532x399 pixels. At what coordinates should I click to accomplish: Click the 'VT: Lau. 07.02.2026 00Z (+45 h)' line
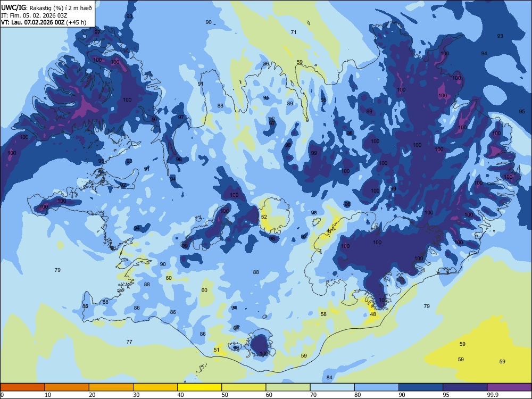[44, 22]
